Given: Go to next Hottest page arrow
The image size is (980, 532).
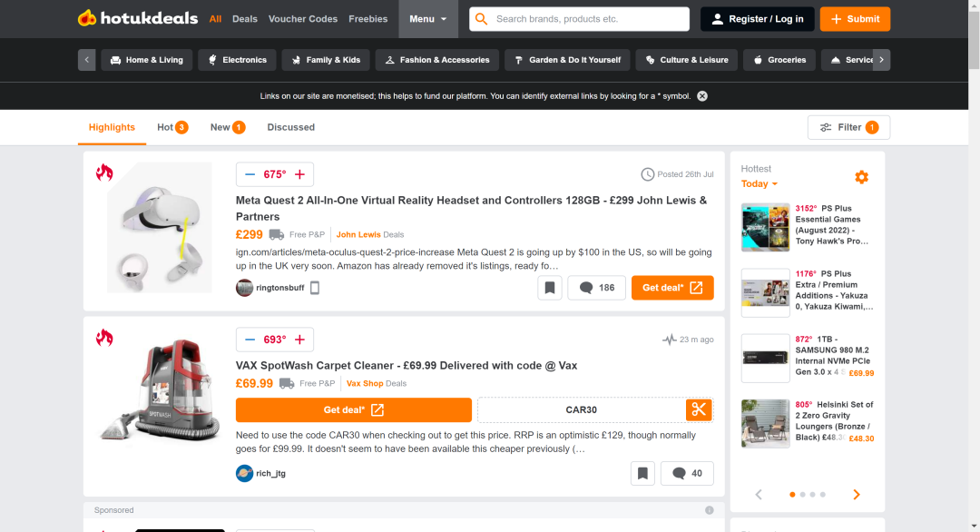Looking at the screenshot, I should tap(857, 495).
